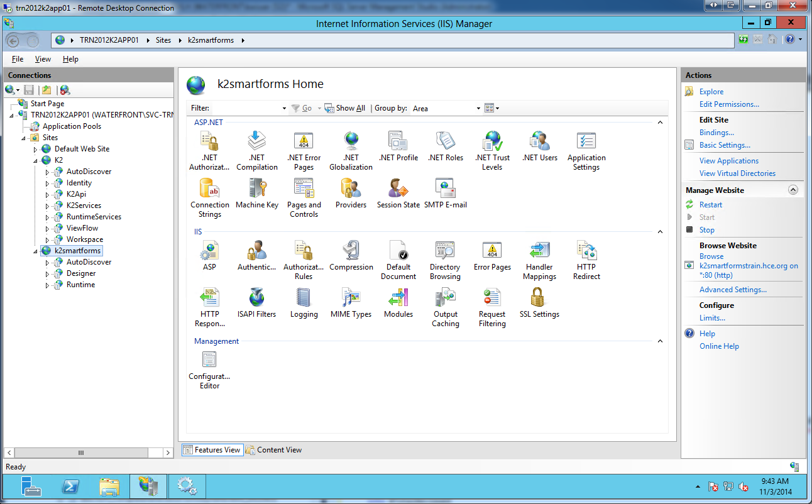
Task: Open the view mode dropdown button
Action: click(492, 108)
